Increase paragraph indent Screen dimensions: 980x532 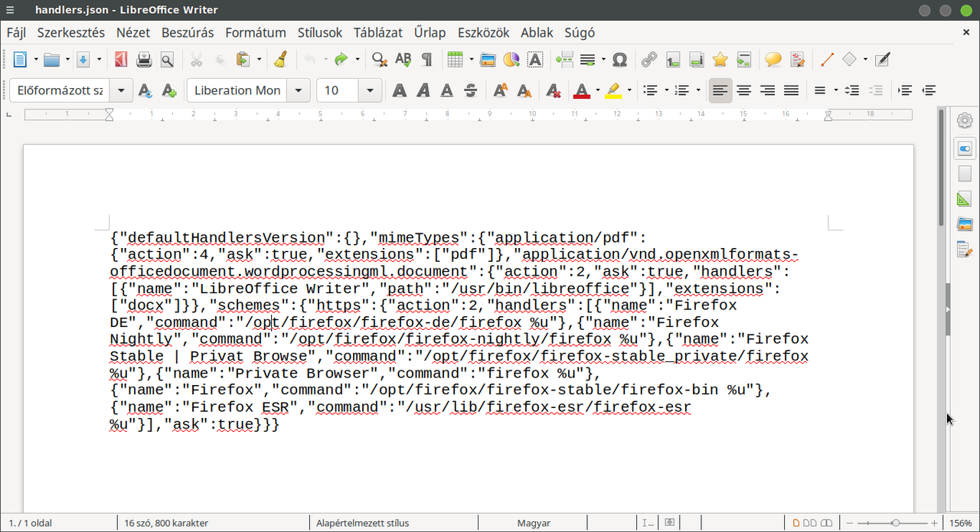click(904, 90)
